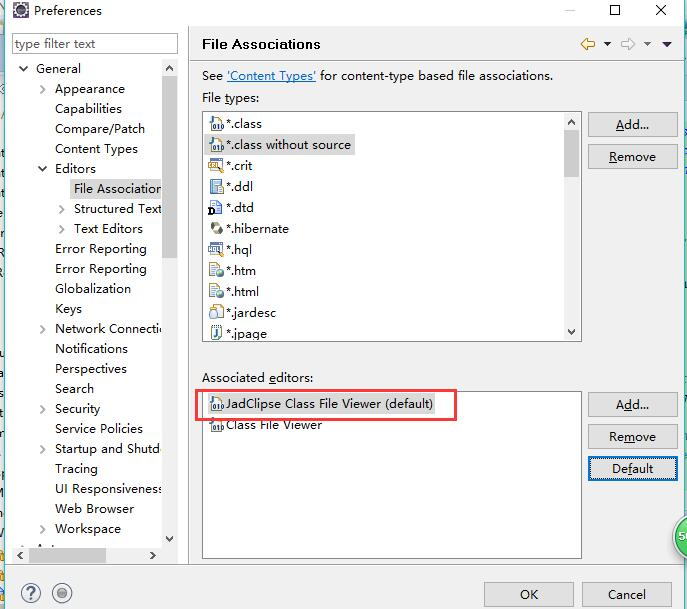The height and width of the screenshot is (609, 687).
Task: Select the *.hibernate file type entry
Action: point(257,229)
